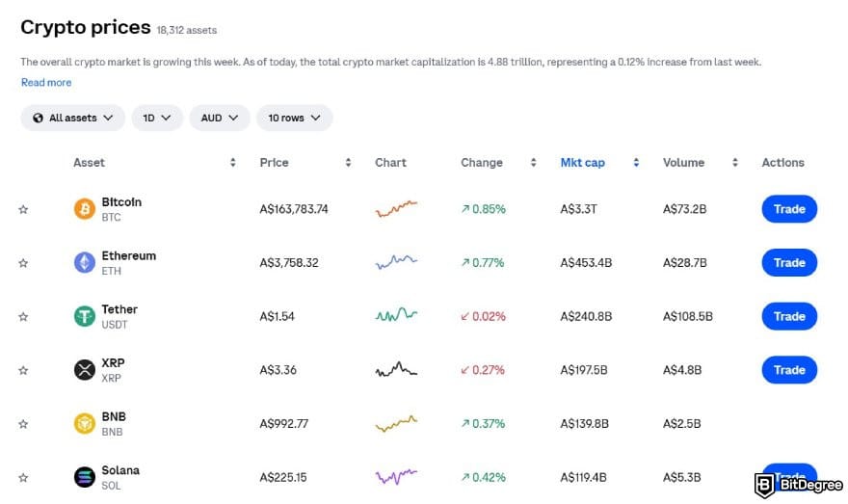Click the Crypto prices heading
The image size is (848, 504).
86,27
